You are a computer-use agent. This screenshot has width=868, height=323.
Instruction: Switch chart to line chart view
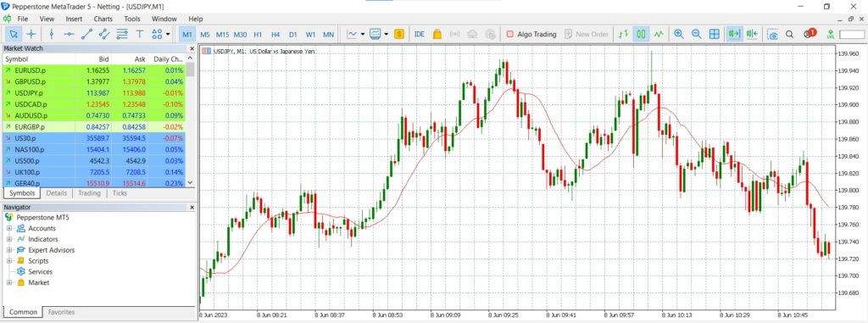click(x=658, y=34)
